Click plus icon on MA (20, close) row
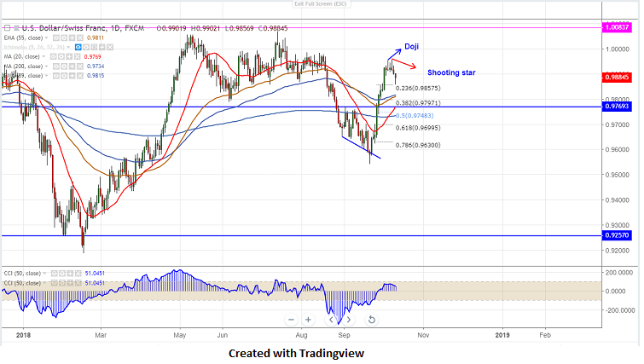The image size is (644, 364). click(x=69, y=56)
